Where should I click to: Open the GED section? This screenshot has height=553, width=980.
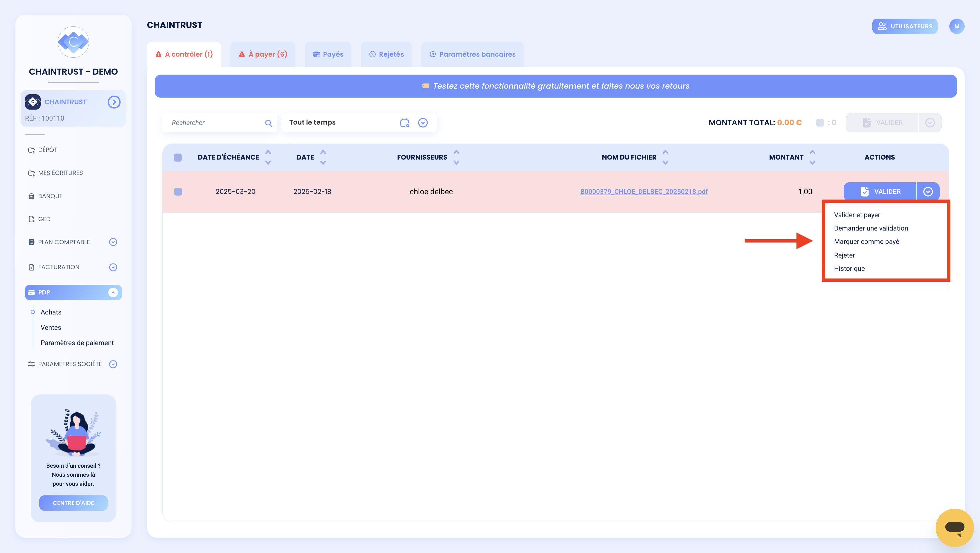pyautogui.click(x=39, y=219)
